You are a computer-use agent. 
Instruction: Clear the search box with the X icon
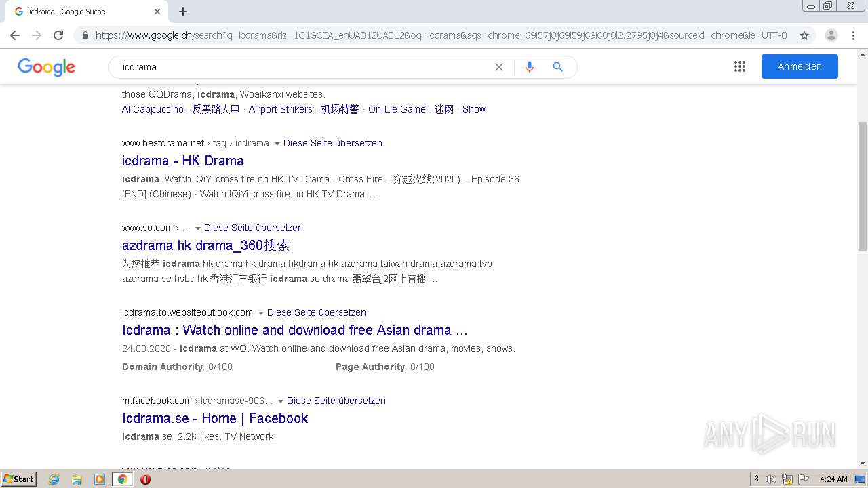click(499, 67)
